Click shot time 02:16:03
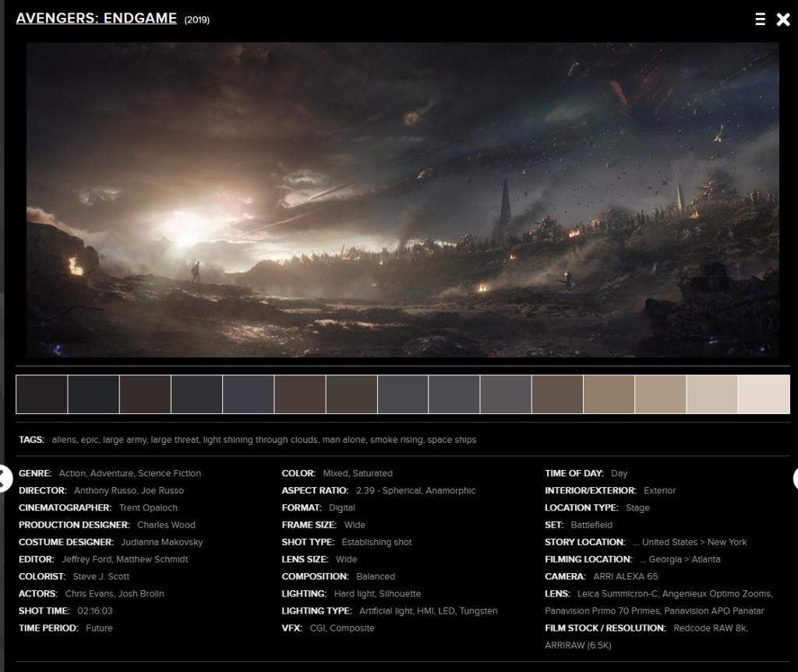The height and width of the screenshot is (672, 798). tap(94, 611)
